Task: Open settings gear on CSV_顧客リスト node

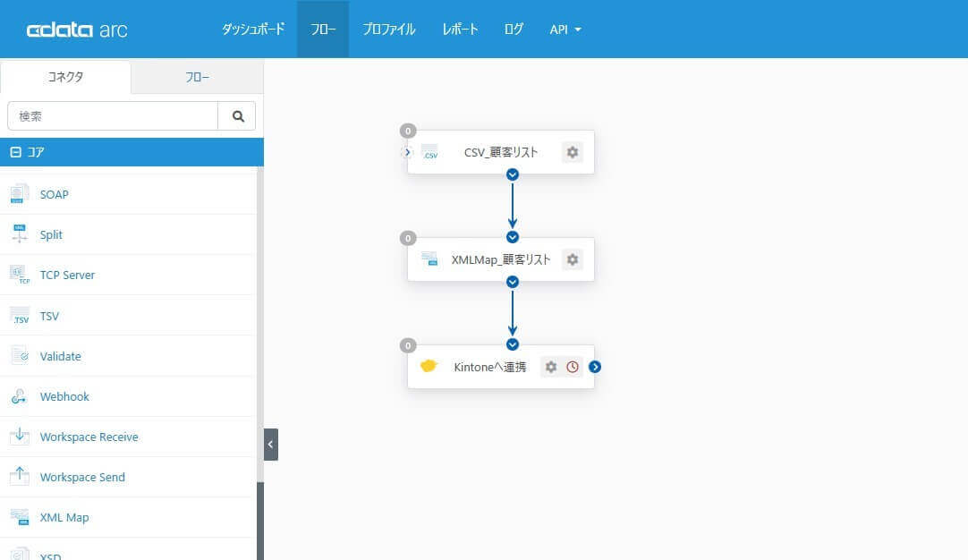Action: coord(572,152)
